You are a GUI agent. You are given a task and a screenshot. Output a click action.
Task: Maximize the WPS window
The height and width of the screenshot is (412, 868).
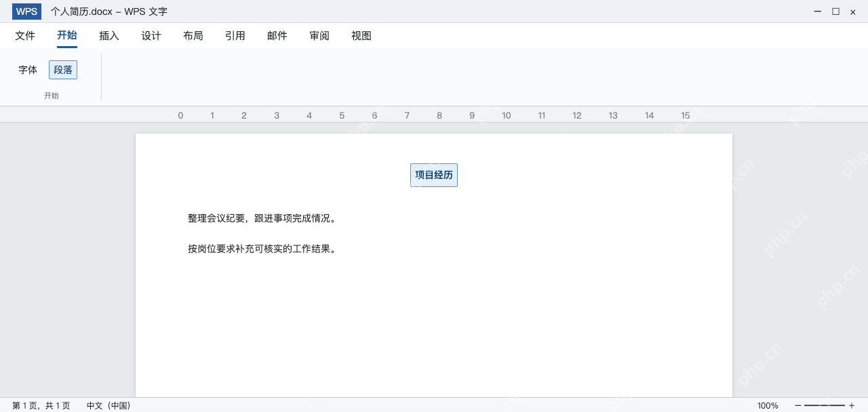pos(835,12)
